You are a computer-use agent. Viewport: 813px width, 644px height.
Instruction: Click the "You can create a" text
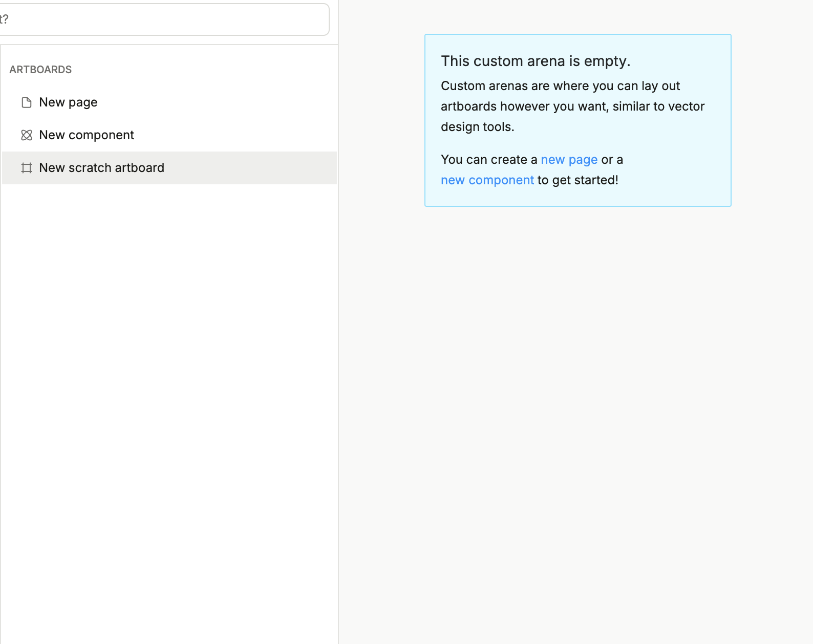(x=488, y=160)
